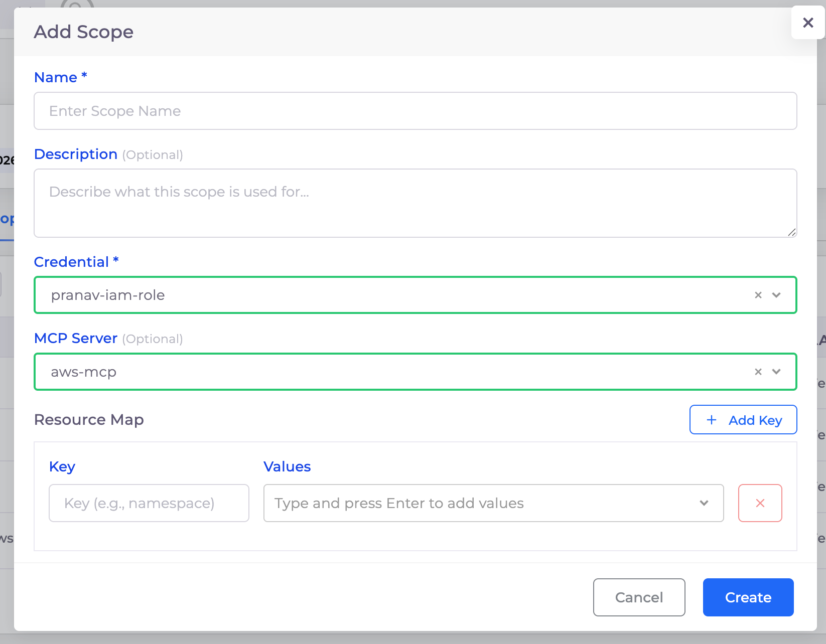Clear the aws-mcp server selection

(x=758, y=372)
